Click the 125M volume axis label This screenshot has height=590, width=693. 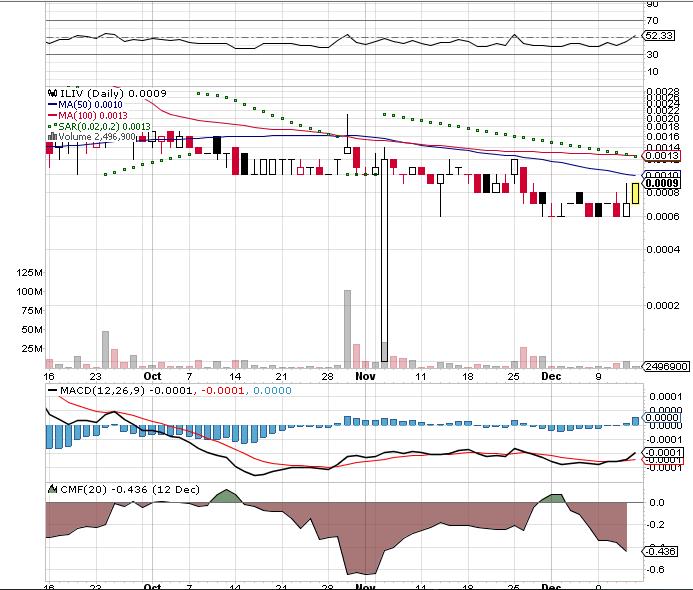30,272
